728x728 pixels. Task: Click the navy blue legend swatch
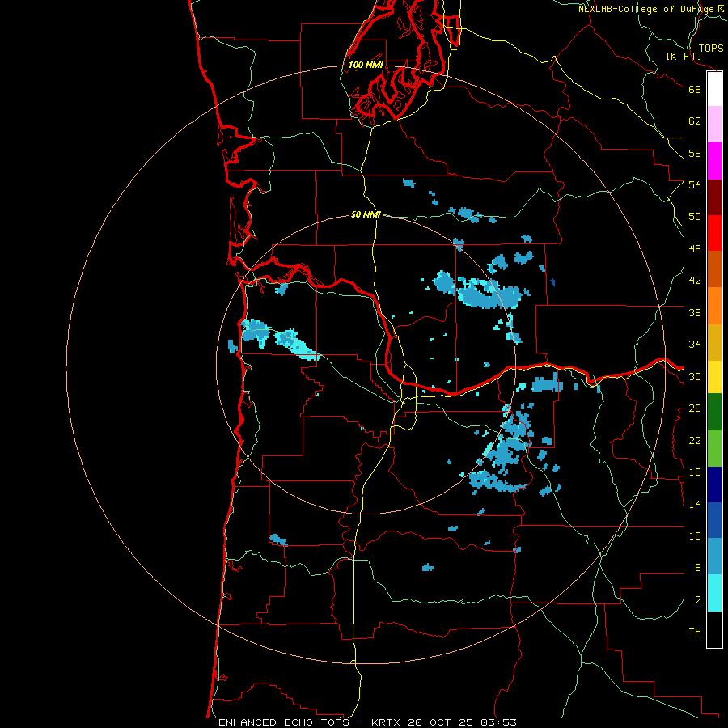[714, 485]
